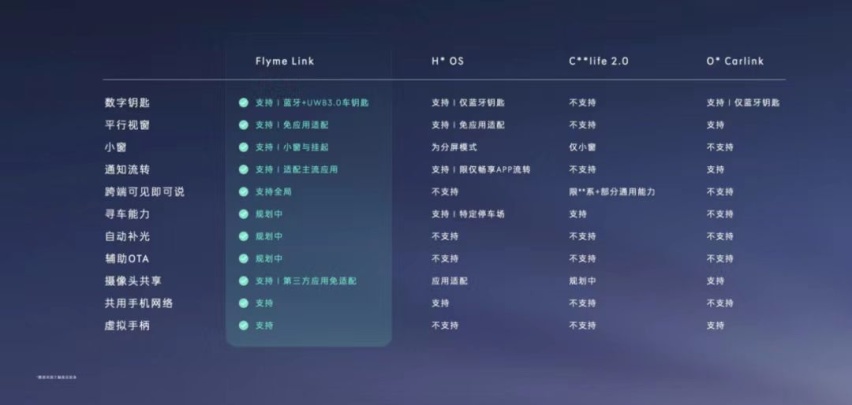
Task: Select the Flyme Link column header
Action: [285, 61]
